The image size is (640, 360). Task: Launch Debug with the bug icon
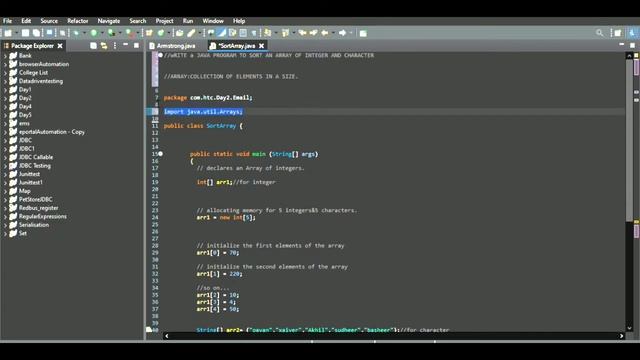(x=76, y=33)
